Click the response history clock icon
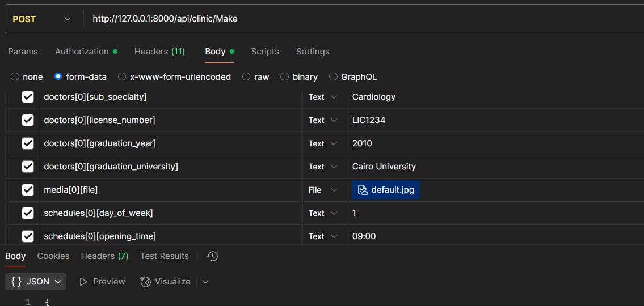 coord(212,256)
